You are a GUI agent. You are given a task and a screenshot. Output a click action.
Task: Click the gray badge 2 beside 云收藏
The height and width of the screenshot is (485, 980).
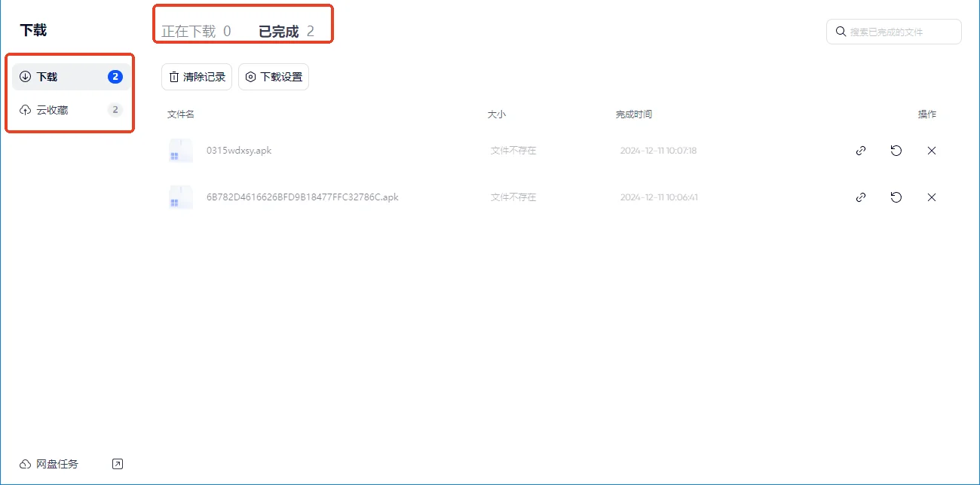coord(115,110)
